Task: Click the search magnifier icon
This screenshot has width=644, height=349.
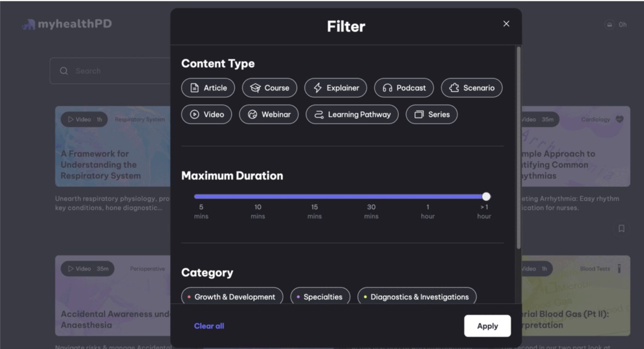Action: click(64, 71)
